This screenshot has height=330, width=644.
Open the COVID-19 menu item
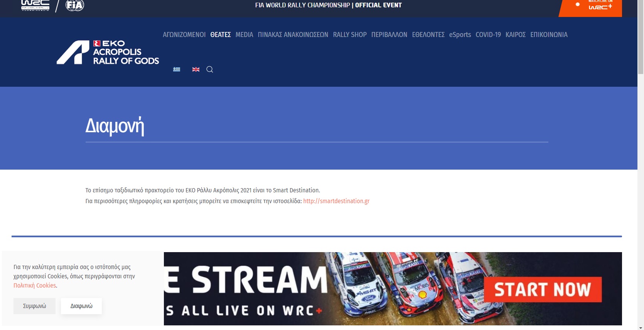pos(488,35)
